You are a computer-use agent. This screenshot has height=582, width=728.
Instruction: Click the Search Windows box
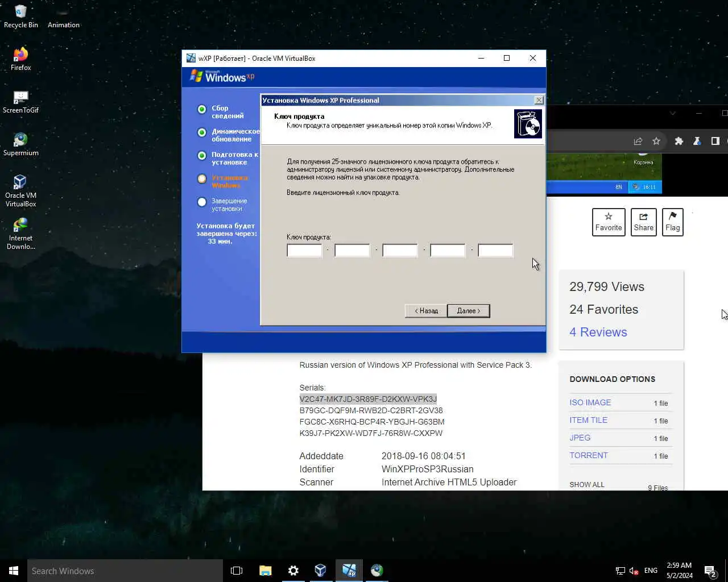[125, 571]
